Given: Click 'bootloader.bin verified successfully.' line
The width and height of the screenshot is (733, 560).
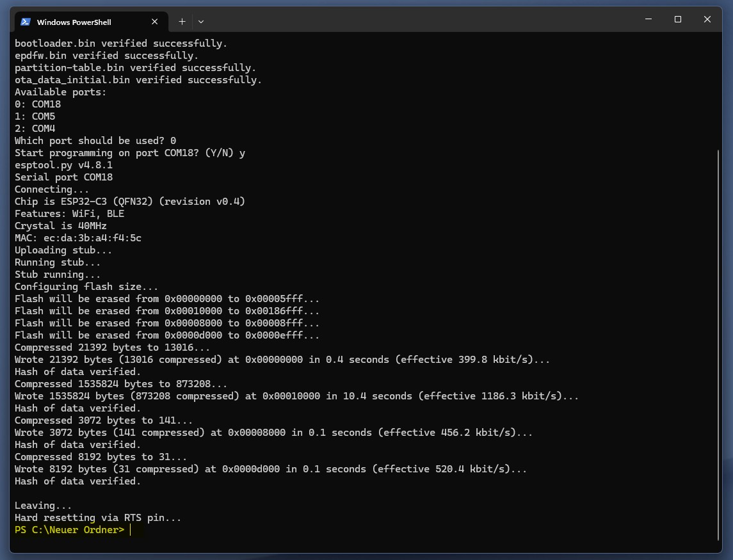Looking at the screenshot, I should coord(121,44).
